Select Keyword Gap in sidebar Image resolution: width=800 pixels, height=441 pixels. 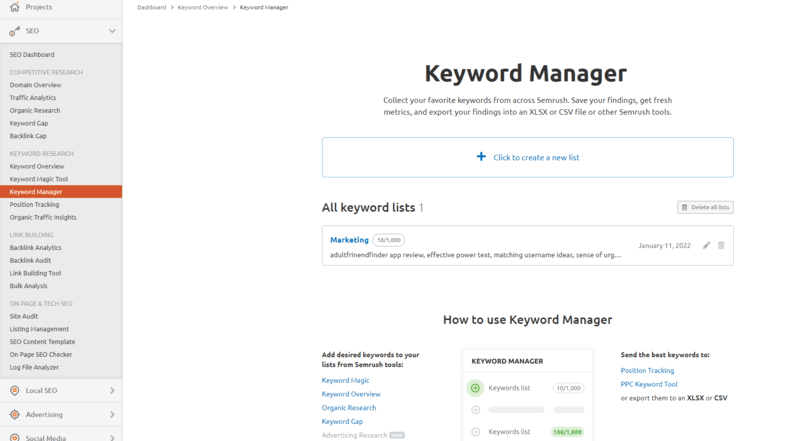(29, 124)
